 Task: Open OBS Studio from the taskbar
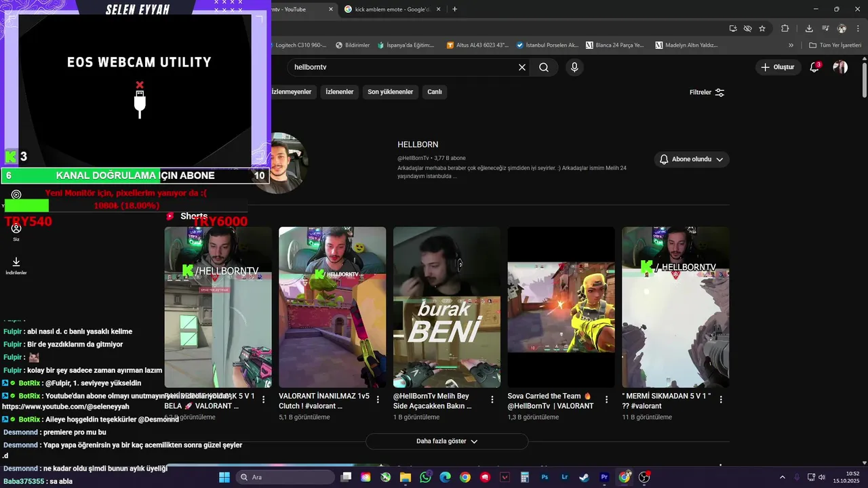644,477
